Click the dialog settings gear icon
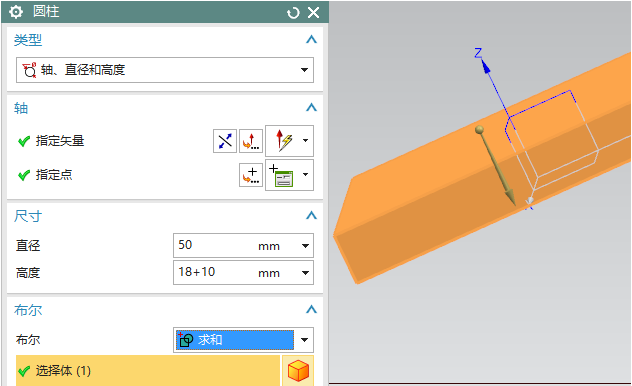632x386 pixels. 16,12
